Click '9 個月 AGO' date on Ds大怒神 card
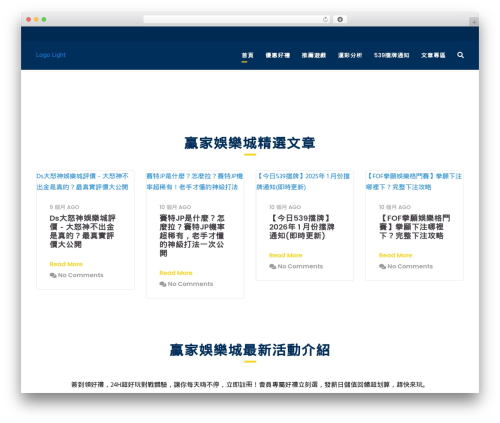The width and height of the screenshot is (500, 423). tap(64, 207)
